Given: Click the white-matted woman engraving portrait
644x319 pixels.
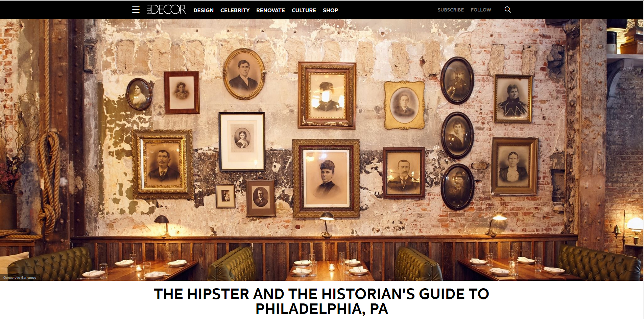Looking at the screenshot, I should click(x=242, y=141).
